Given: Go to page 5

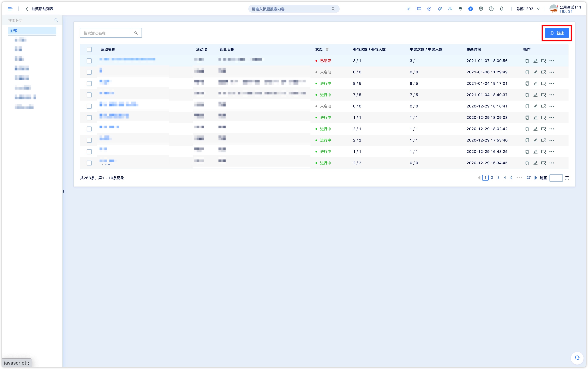Looking at the screenshot, I should coord(511,178).
